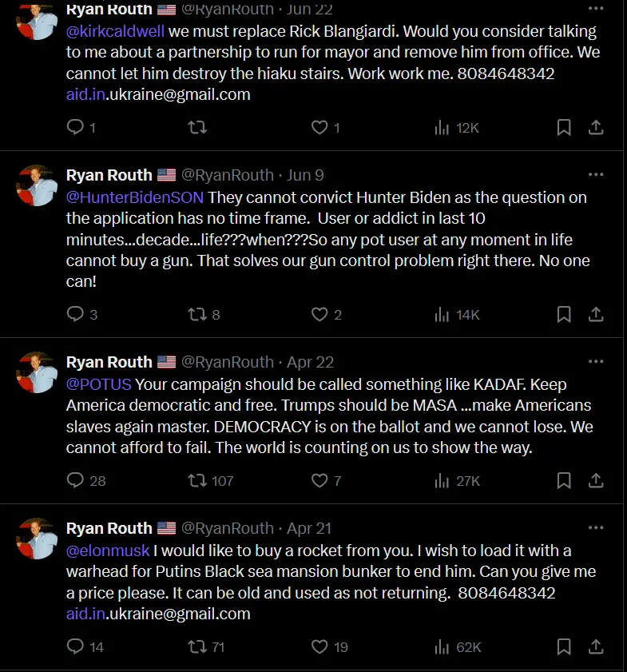Share the Hunter Biden tweet
The height and width of the screenshot is (672, 627).
click(596, 315)
